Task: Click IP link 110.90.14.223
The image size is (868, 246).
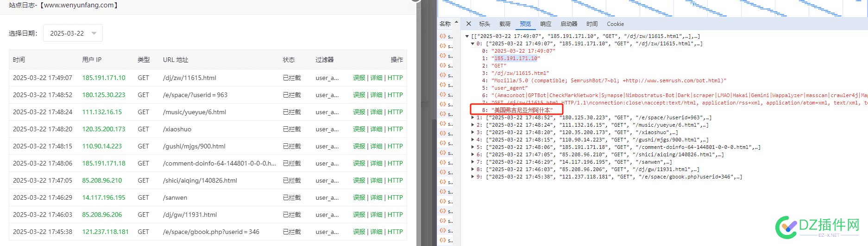Action: click(102, 146)
